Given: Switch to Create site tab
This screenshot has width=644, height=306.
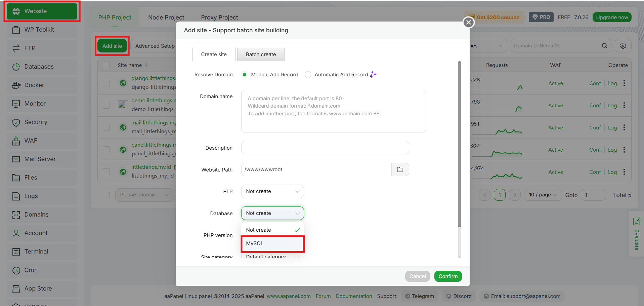Looking at the screenshot, I should pos(214,54).
